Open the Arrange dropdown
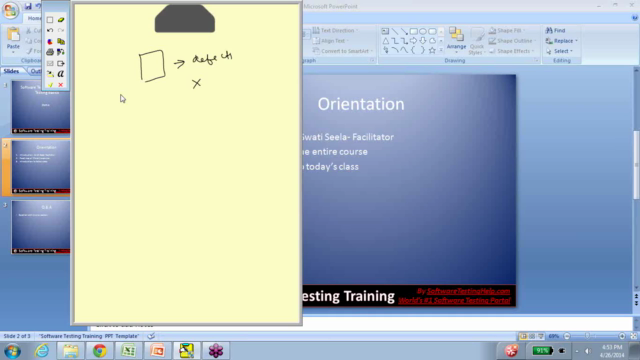Image resolution: width=640 pixels, height=360 pixels. pyautogui.click(x=456, y=41)
